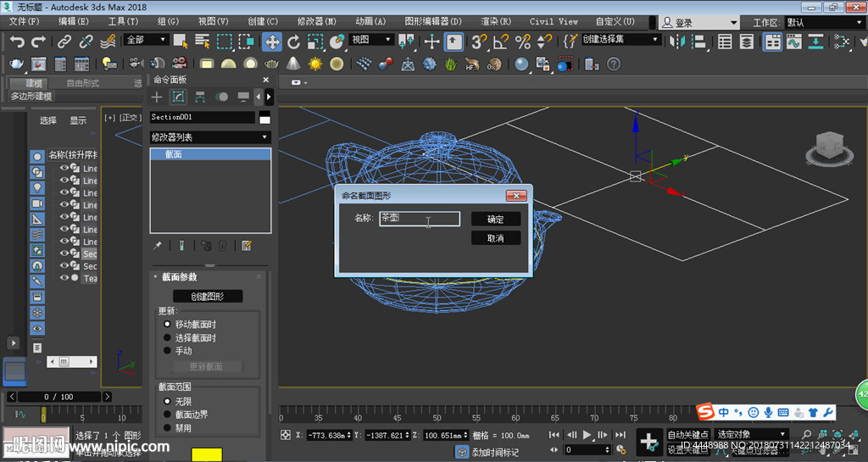Click the Help question mark icon
The height and width of the screenshot is (462, 868).
click(x=614, y=64)
